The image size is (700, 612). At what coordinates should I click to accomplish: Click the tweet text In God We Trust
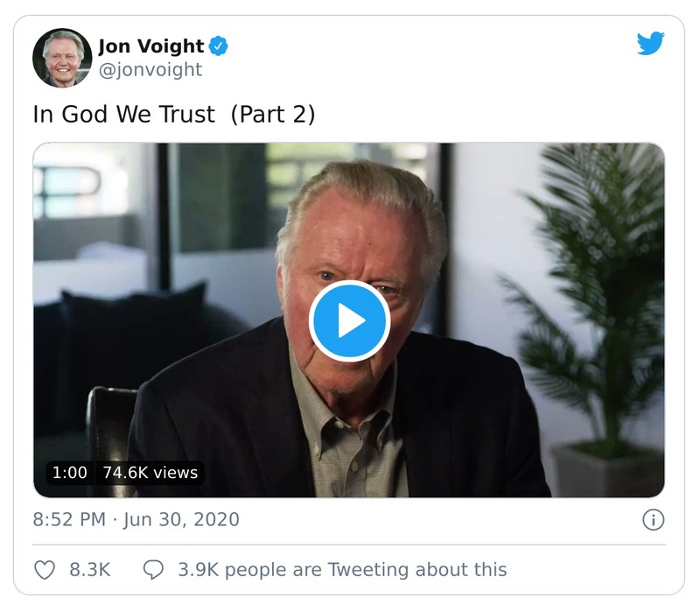124,114
